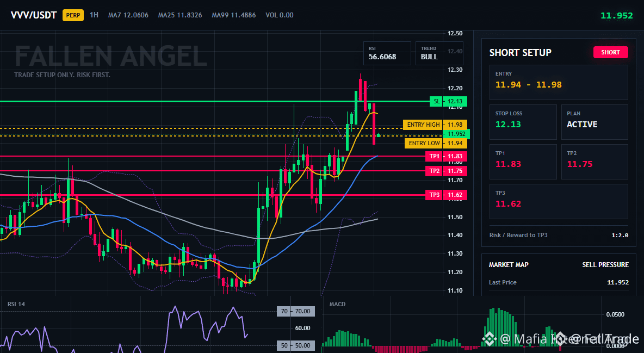Viewport: 644px width, 353px height.
Task: Click the ENTRY LOW 11.94 tag
Action: (x=436, y=143)
